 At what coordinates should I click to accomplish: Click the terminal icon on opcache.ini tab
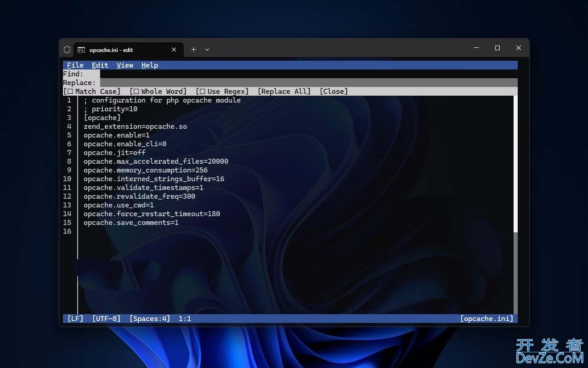tap(81, 50)
